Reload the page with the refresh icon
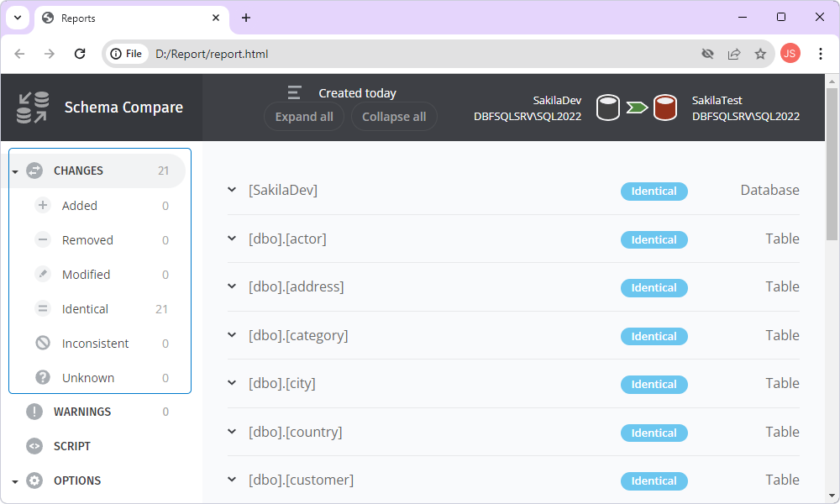Screen dimensions: 840x504 (x=80, y=54)
